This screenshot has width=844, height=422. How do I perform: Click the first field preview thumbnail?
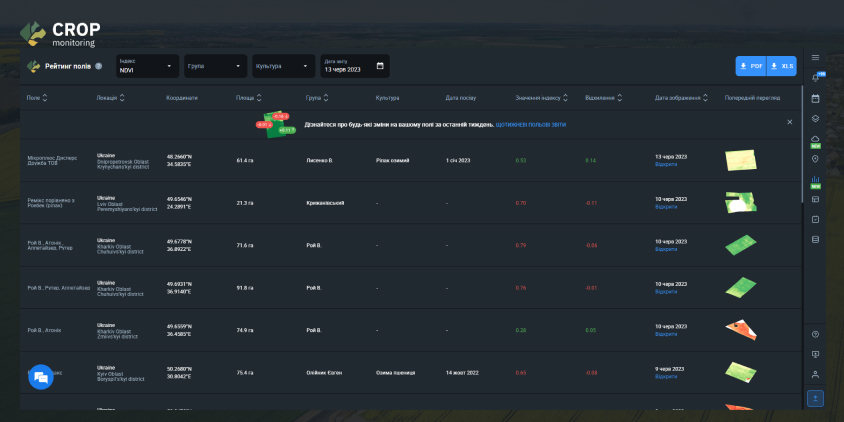tap(741, 160)
